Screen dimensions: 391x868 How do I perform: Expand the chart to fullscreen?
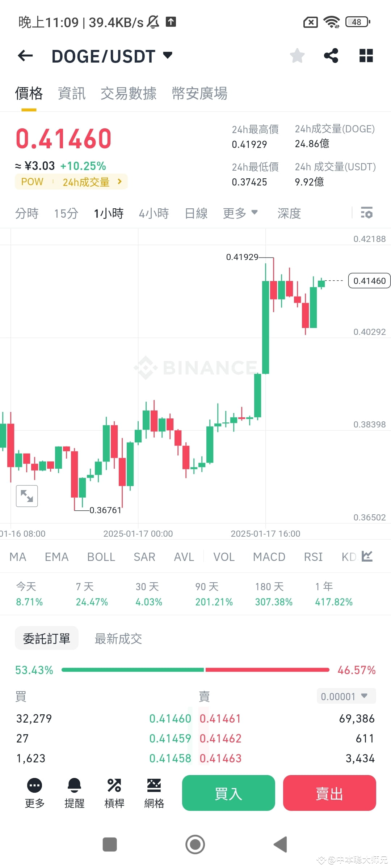tap(27, 496)
